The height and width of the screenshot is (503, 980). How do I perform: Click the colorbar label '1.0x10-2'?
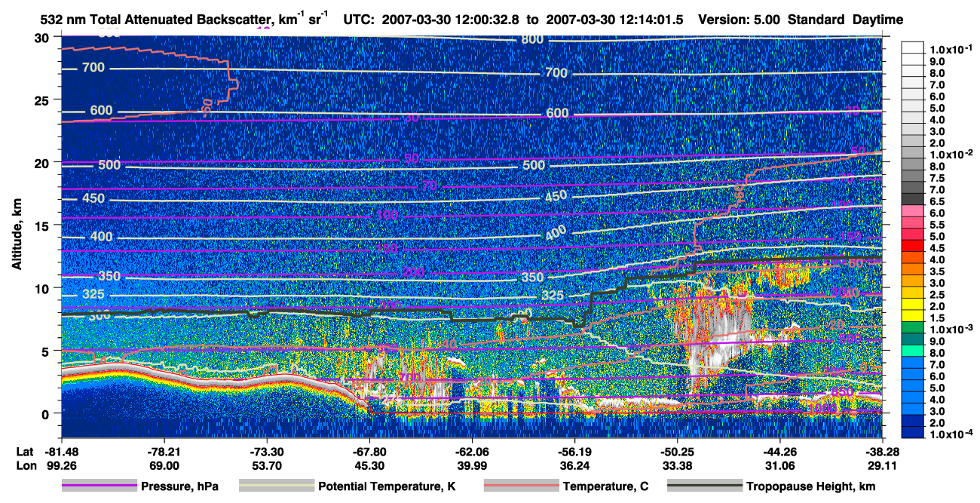click(951, 154)
